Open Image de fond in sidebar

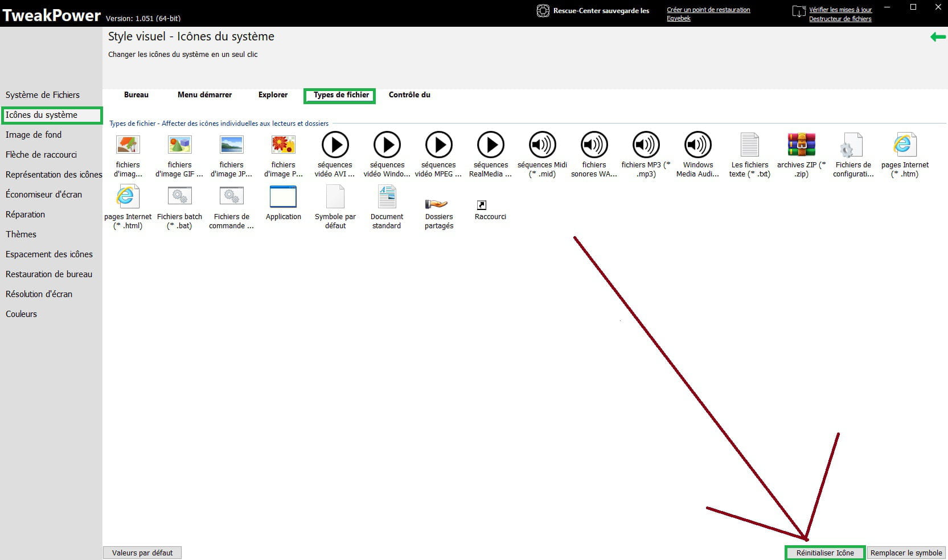click(x=34, y=135)
